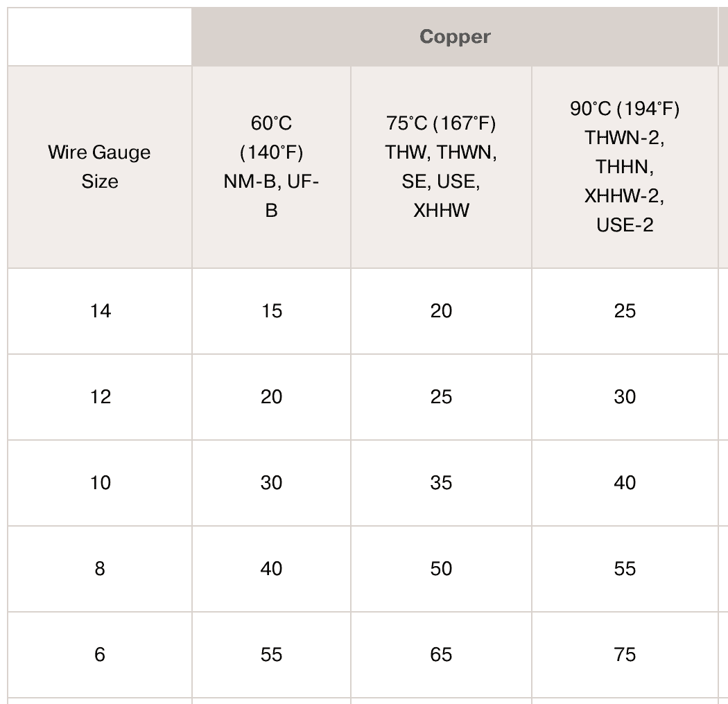Click the 75 amp cell for gauge 6
728x704 pixels.
625,655
